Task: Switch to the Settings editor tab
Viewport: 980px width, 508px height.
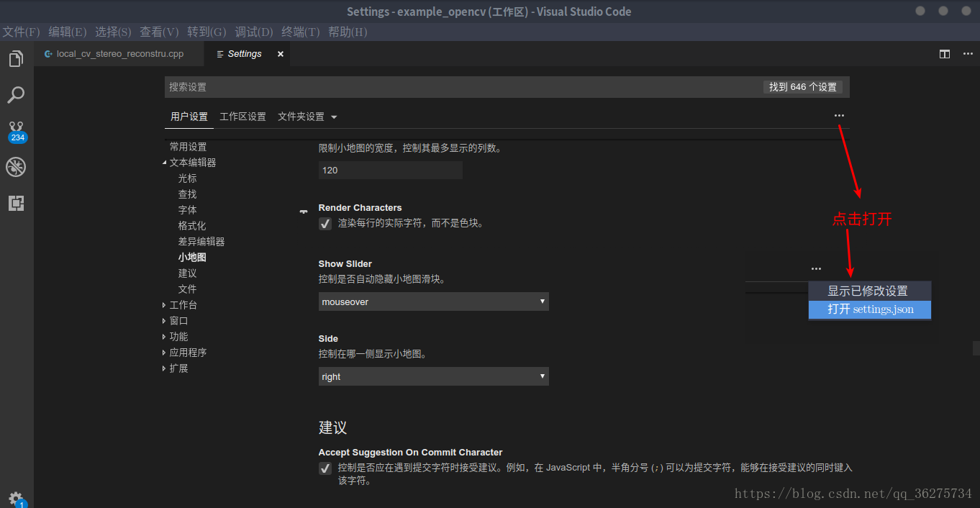Action: tap(247, 54)
